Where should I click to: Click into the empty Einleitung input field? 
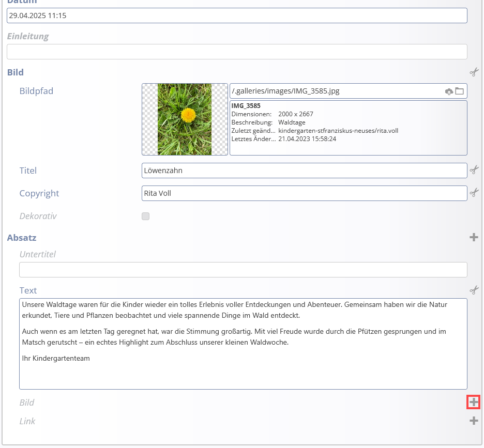pyautogui.click(x=237, y=52)
